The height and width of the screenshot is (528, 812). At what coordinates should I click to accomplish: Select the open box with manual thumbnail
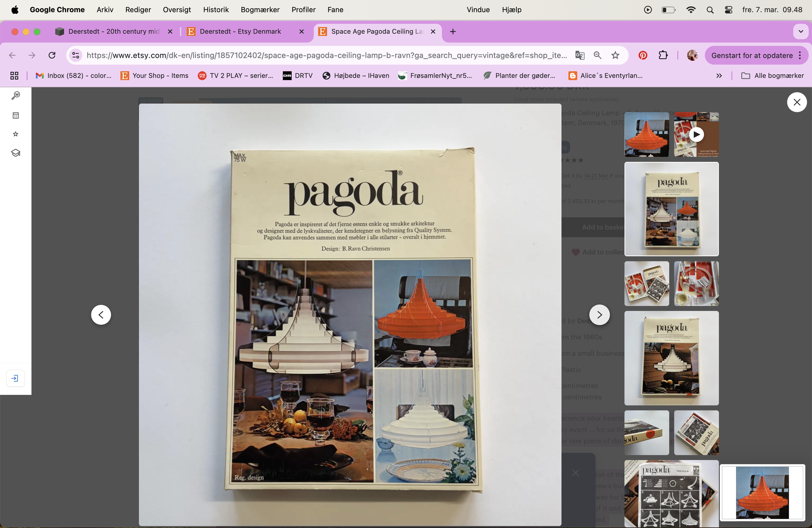click(x=647, y=283)
